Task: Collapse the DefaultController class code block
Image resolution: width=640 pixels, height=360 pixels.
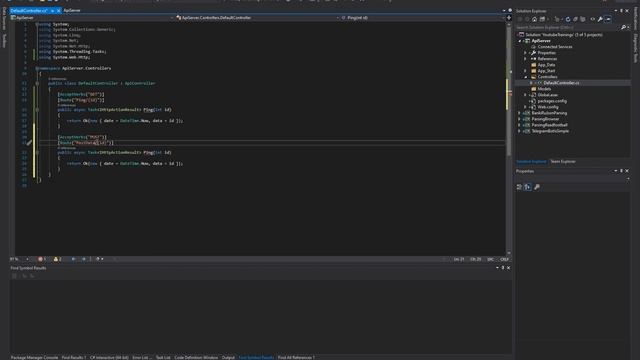Action: (x=37, y=83)
